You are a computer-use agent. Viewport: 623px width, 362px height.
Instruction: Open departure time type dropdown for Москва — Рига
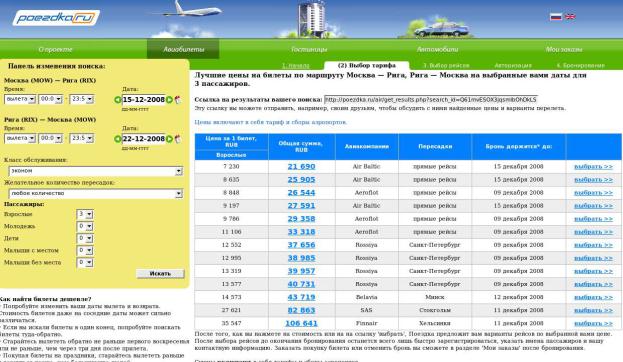coord(20,99)
